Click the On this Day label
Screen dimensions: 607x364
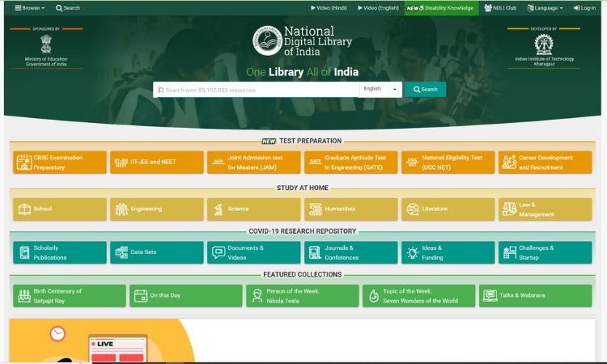165,295
